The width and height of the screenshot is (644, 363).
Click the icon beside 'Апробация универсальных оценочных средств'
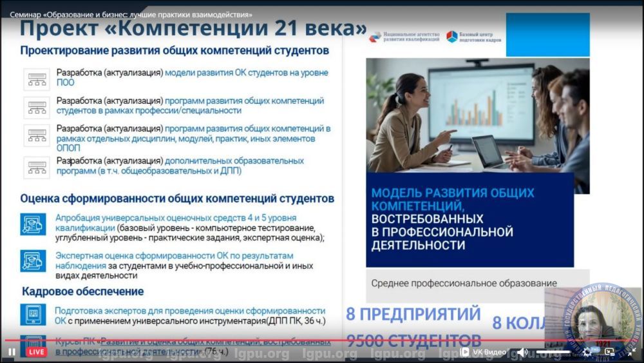pyautogui.click(x=33, y=224)
